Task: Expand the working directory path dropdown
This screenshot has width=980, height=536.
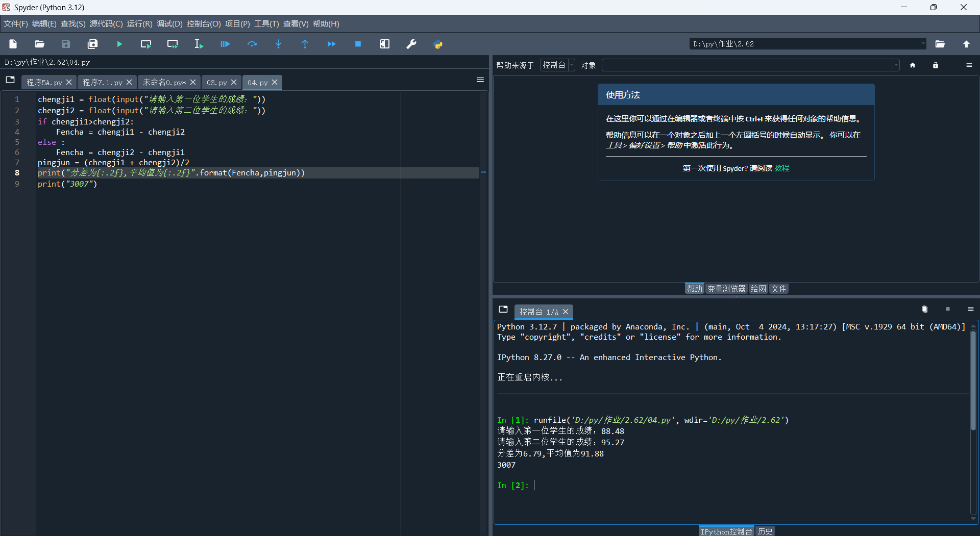Action: click(923, 44)
